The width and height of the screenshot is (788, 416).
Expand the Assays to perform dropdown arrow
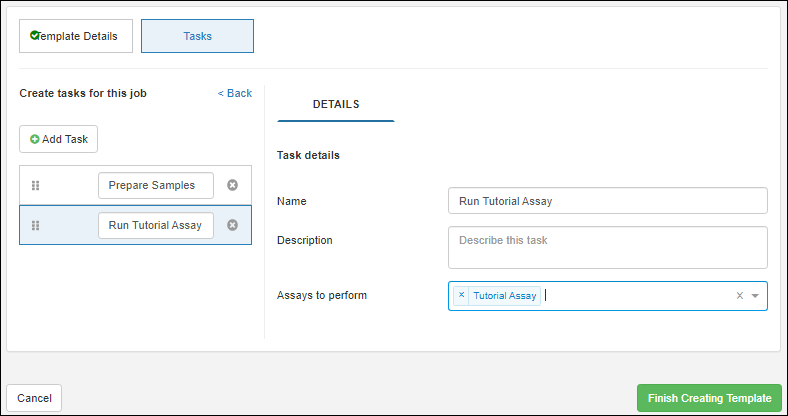coord(755,296)
